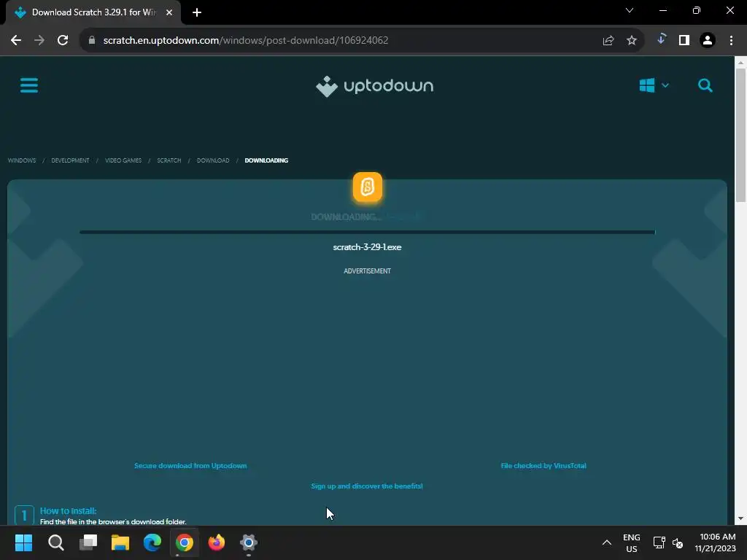Screen dimensions: 747x560
Task: Select the Download Scratch 3.29.1 tab
Action: pyautogui.click(x=93, y=12)
